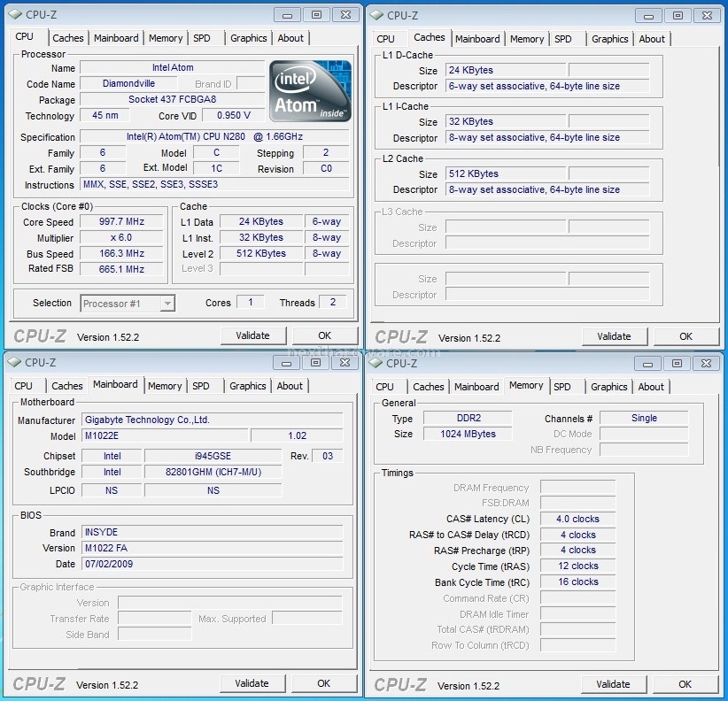Click OK in the Mainboard window
This screenshot has width=728, height=701.
pos(323,683)
